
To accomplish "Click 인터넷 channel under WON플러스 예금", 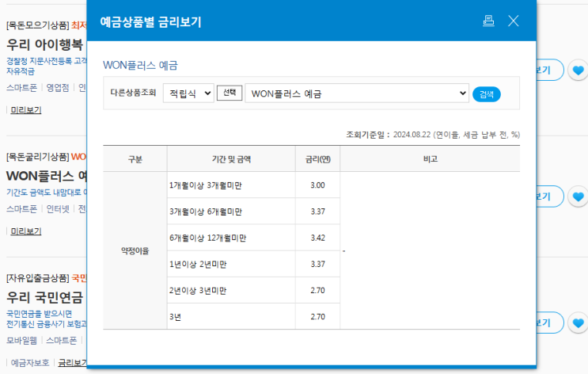I will pos(58,208).
